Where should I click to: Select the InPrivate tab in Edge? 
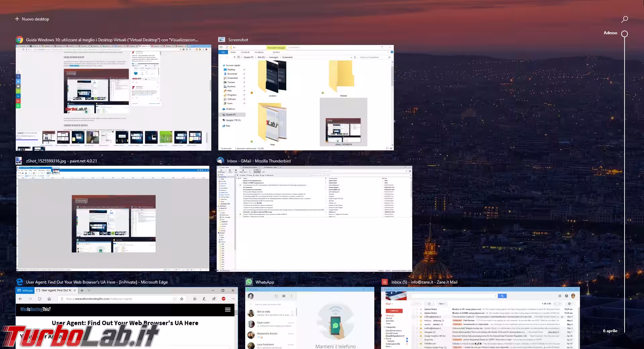pos(25,290)
